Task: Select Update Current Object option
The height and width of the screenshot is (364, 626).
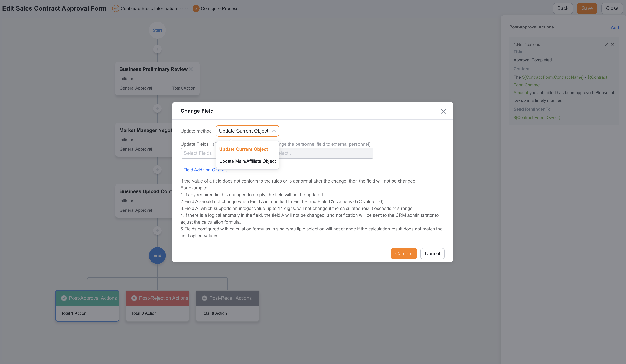Action: click(243, 149)
